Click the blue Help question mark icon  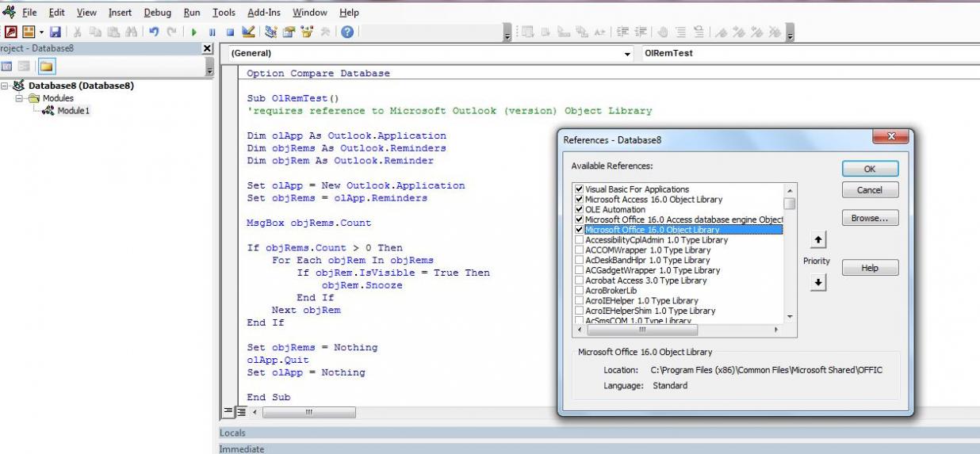[346, 32]
